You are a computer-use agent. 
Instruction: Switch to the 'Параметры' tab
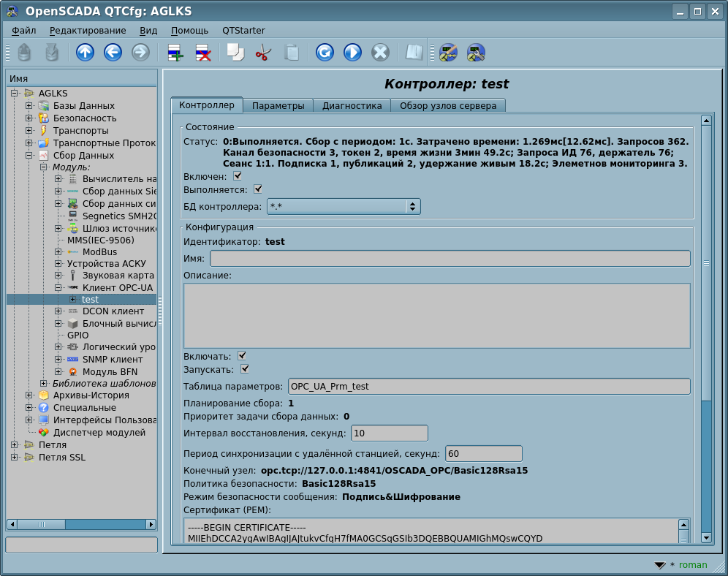click(x=278, y=106)
